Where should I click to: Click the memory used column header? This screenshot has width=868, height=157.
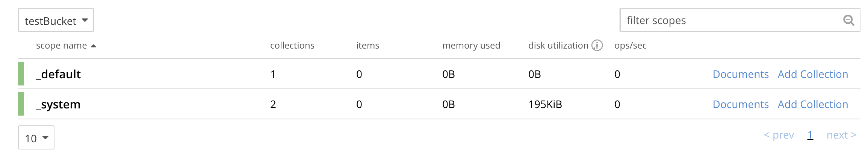tap(471, 46)
